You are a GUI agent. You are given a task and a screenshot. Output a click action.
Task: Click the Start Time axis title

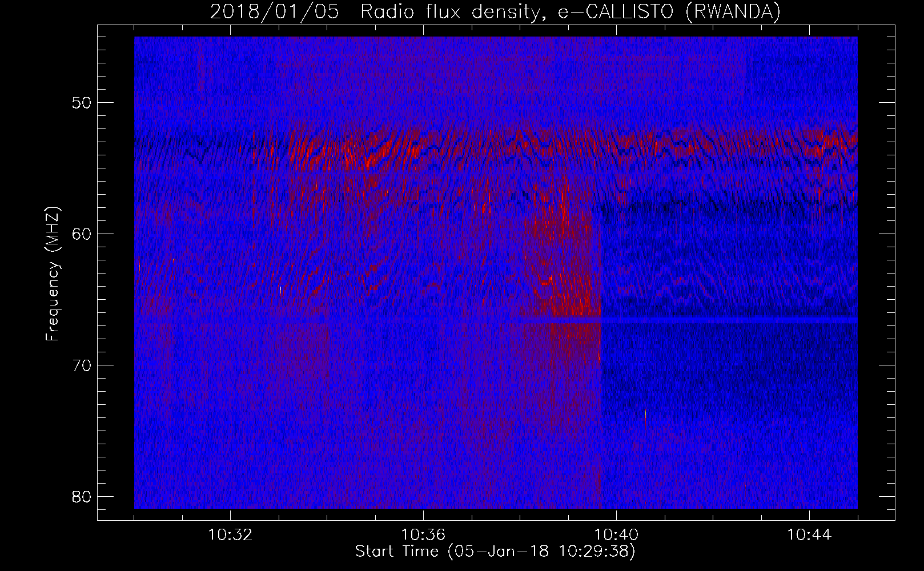pyautogui.click(x=495, y=552)
